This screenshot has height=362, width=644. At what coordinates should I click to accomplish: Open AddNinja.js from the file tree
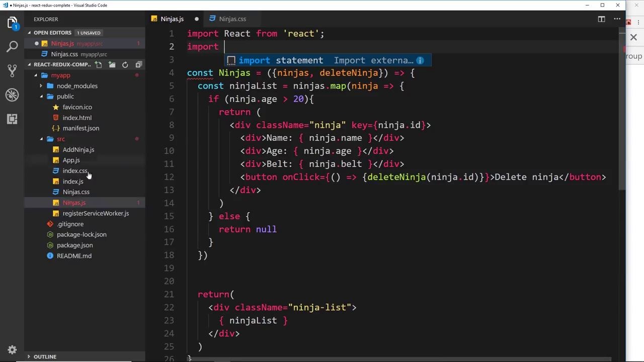(x=78, y=149)
